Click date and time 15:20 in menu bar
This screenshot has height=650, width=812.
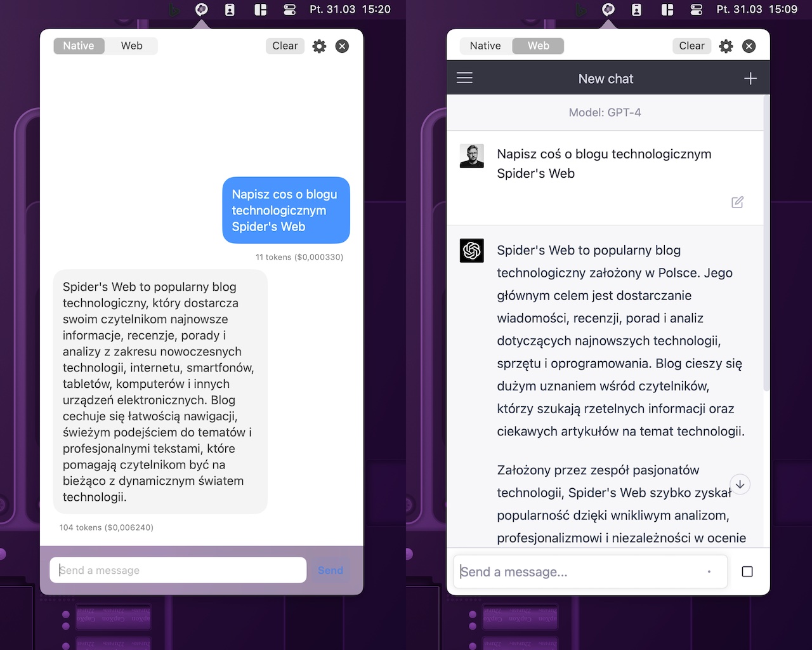pos(350,10)
